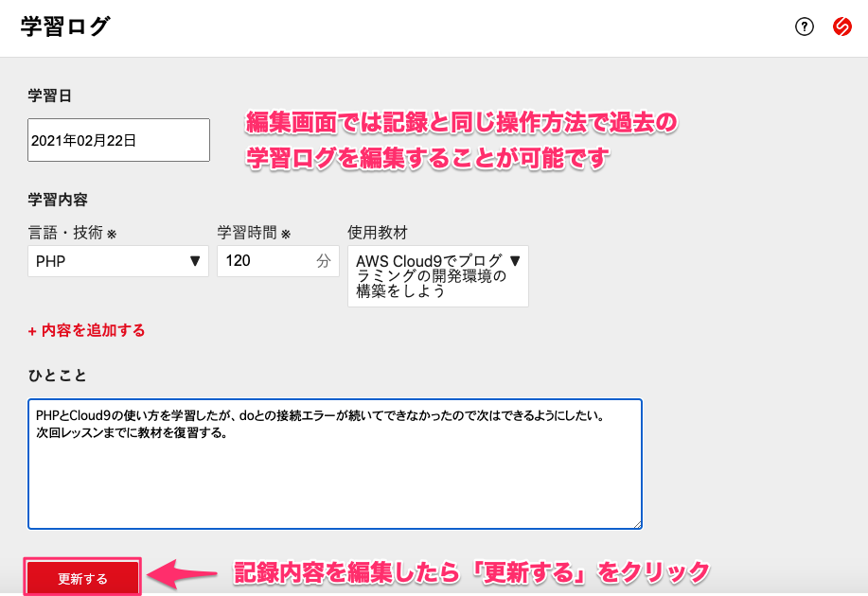Click the 学習日 date field showing 2021年02月22日
The width and height of the screenshot is (868, 596).
click(117, 139)
